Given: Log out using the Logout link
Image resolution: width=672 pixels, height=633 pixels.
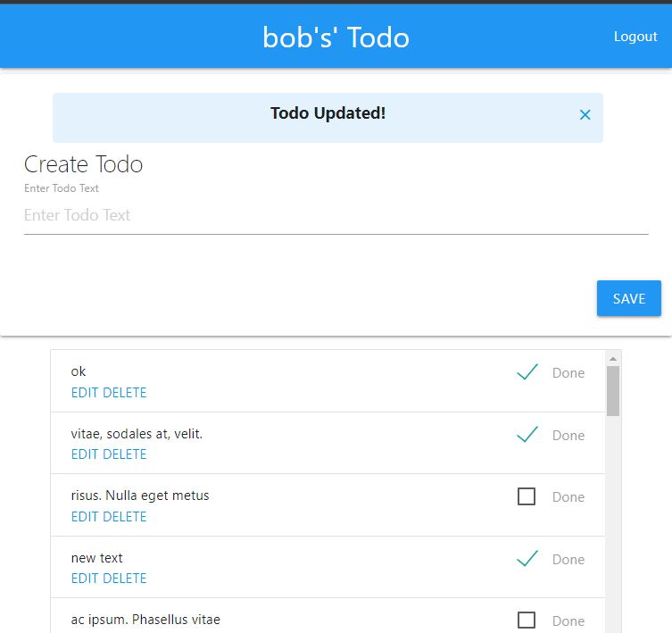Looking at the screenshot, I should [x=635, y=37].
